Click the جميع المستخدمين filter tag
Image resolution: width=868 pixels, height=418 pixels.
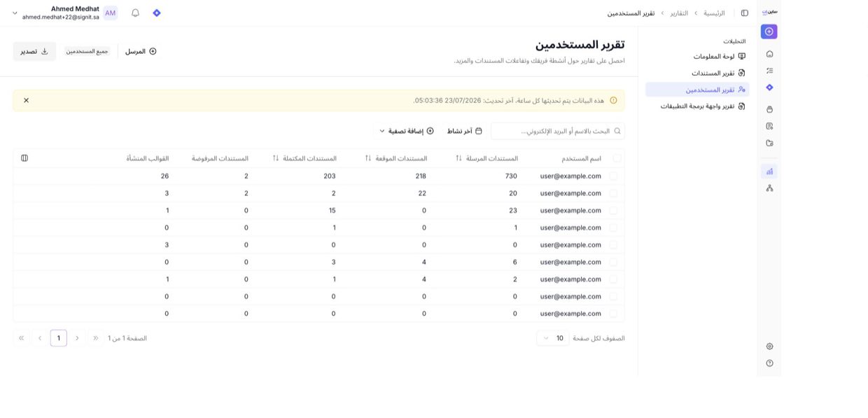tap(87, 51)
